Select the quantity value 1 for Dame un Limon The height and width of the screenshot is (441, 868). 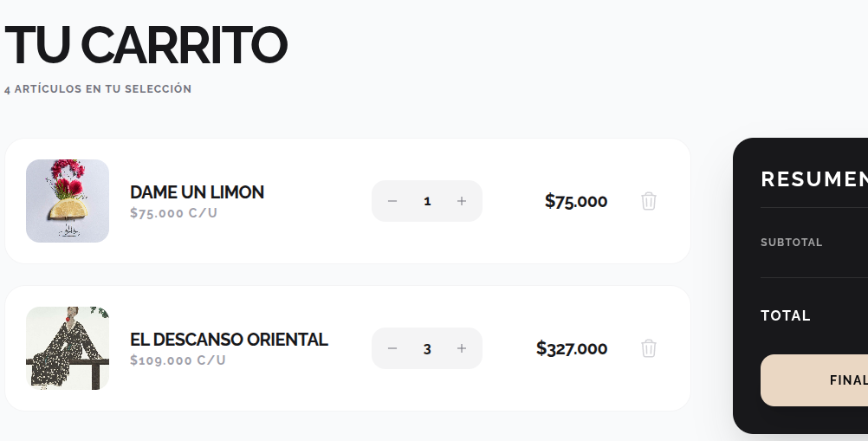427,201
